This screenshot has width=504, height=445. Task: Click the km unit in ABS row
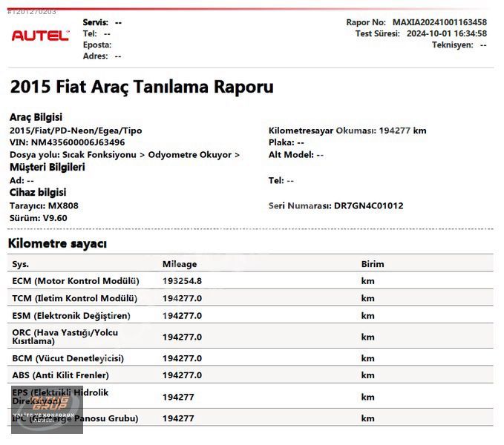pyautogui.click(x=367, y=375)
